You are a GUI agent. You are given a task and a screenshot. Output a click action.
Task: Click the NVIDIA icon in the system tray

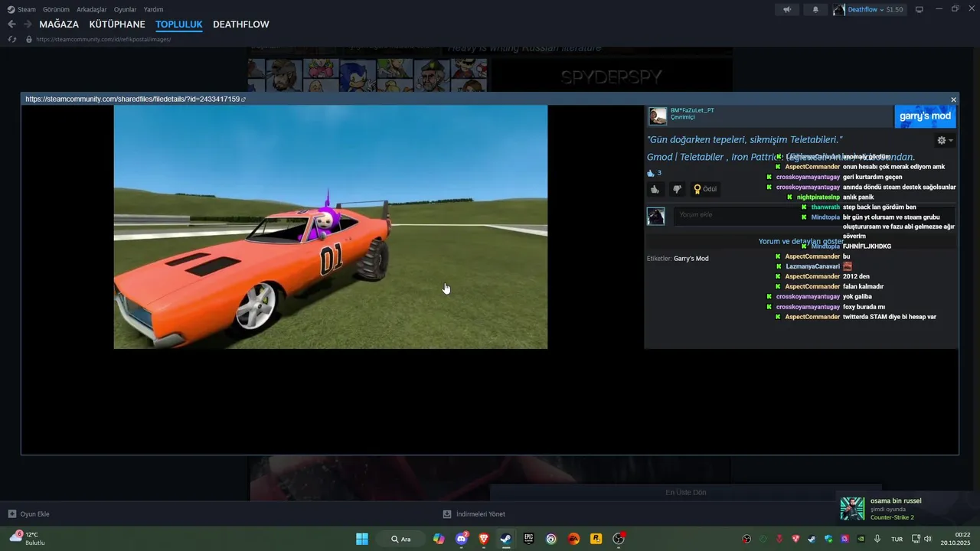click(861, 539)
